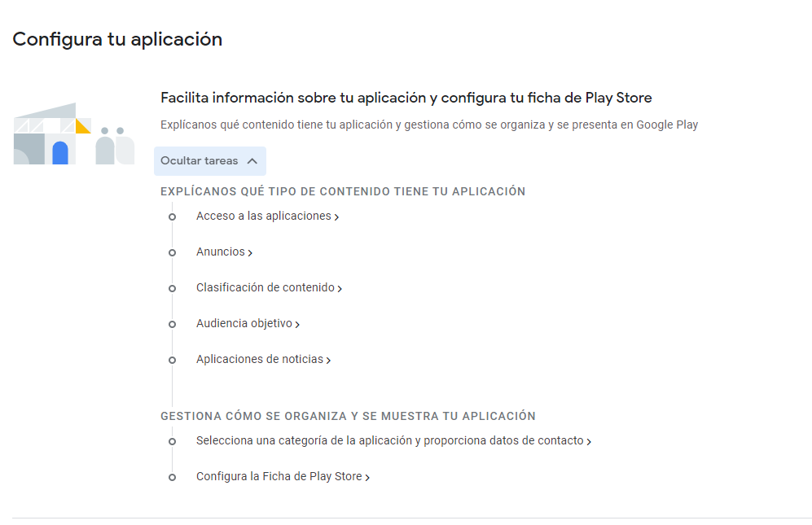Click status circle beside Aplicaciones de noticias
The width and height of the screenshot is (812, 525).
coord(172,361)
